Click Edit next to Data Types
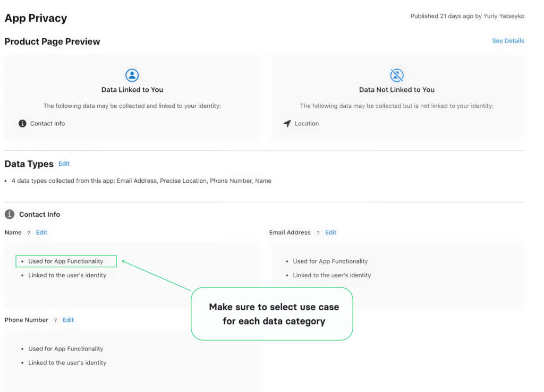544x392 pixels. pyautogui.click(x=64, y=164)
